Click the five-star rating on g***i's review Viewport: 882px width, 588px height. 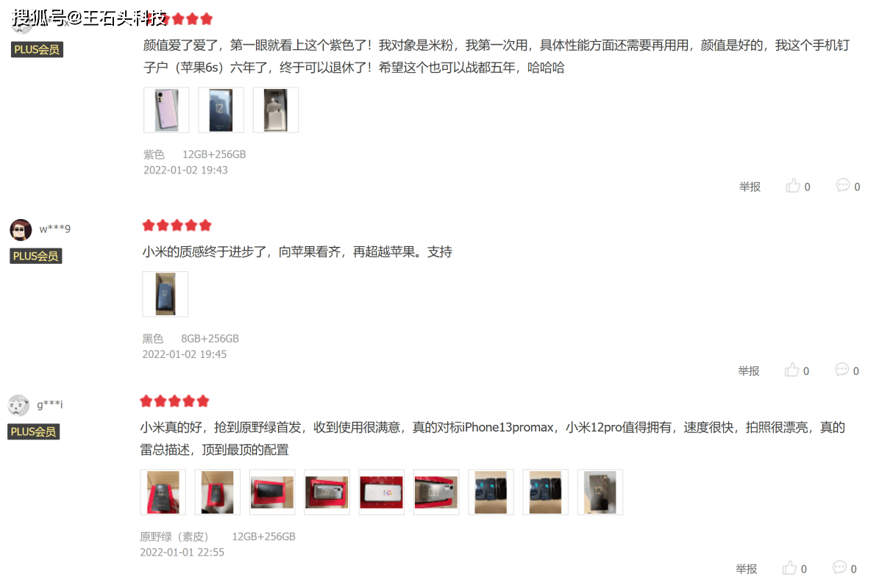[x=175, y=401]
